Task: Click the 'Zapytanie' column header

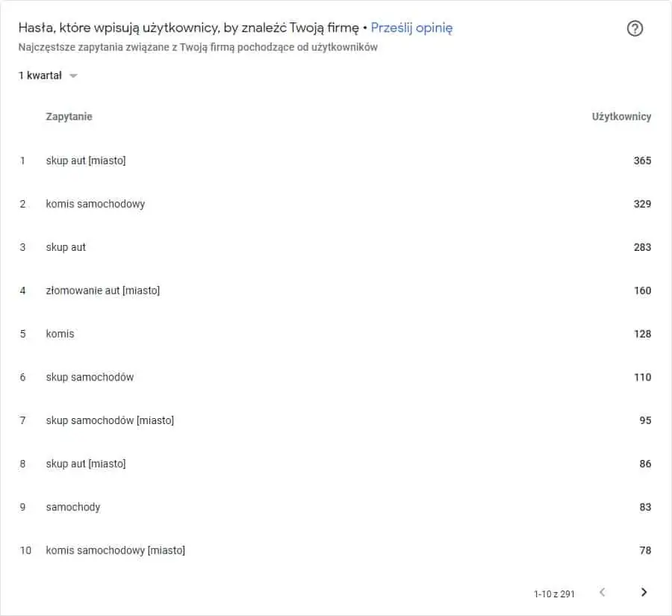Action: coord(69,116)
